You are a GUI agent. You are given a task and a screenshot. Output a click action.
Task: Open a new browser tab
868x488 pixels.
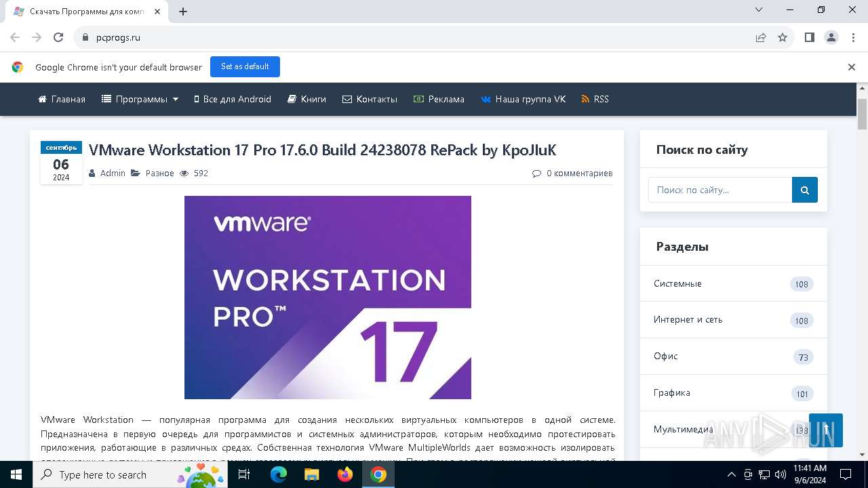(183, 12)
